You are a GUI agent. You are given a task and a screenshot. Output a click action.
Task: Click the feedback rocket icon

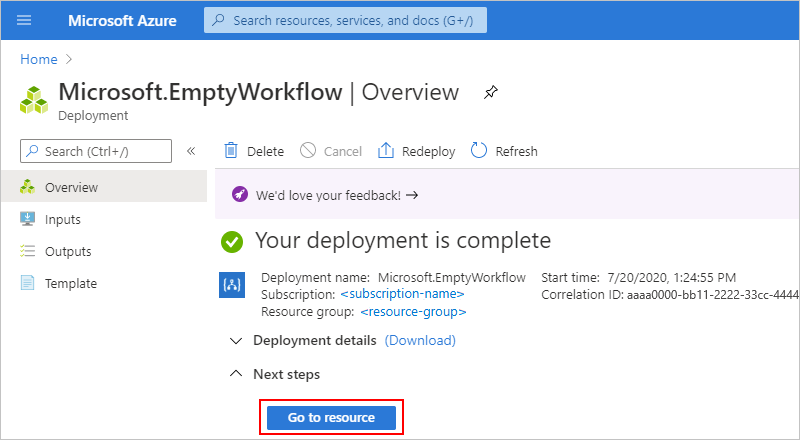(x=240, y=195)
